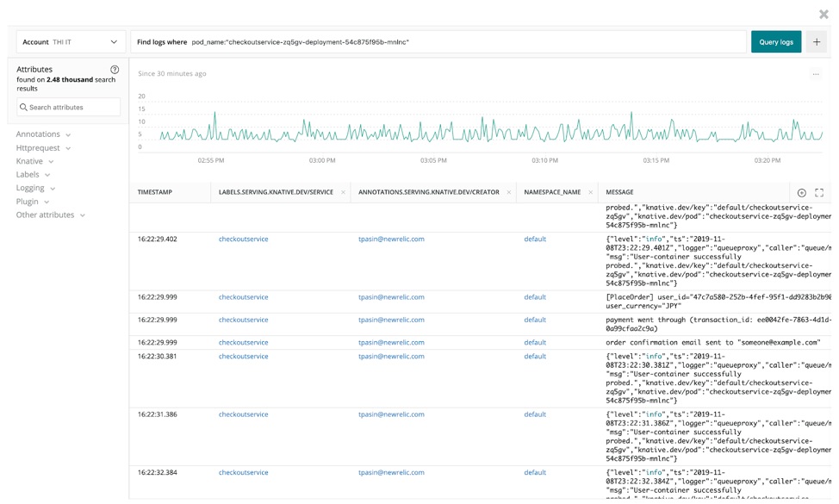
Task: Open the [PlaceOrder] user_id log message
Action: [x=718, y=302]
